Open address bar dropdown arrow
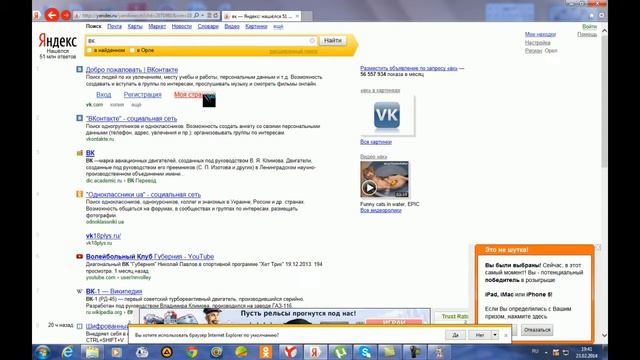This screenshot has width=640, height=360. 202,16
